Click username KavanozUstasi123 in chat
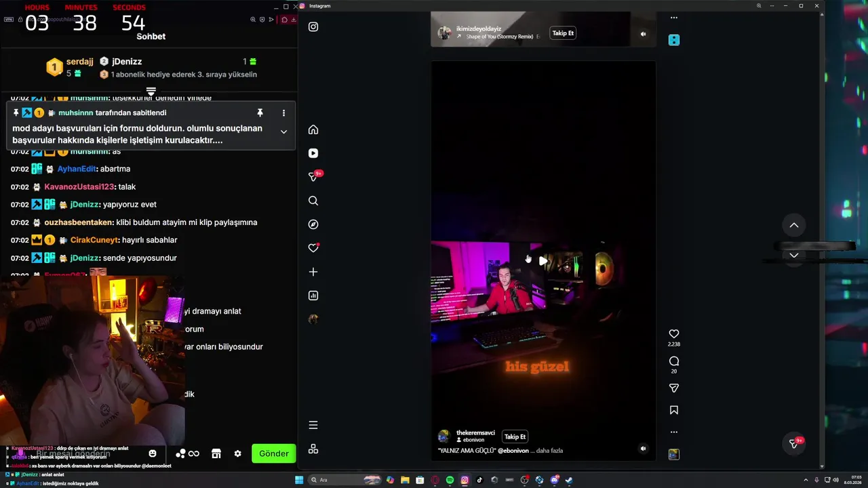The image size is (868, 488). coord(79,187)
